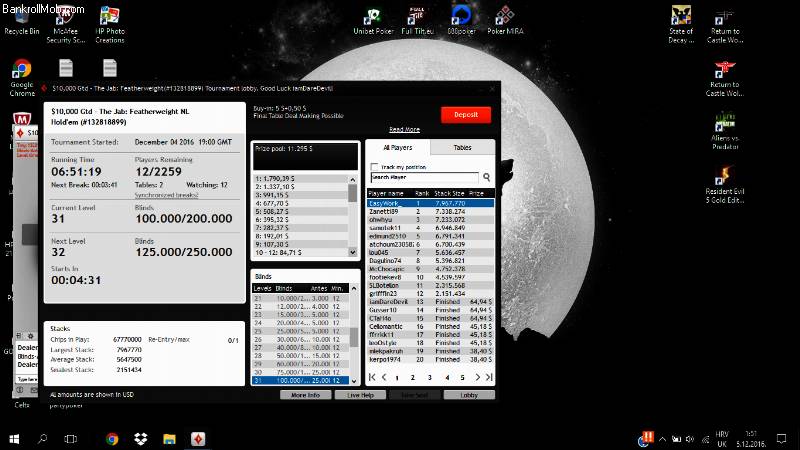Go to players page 3

point(430,378)
